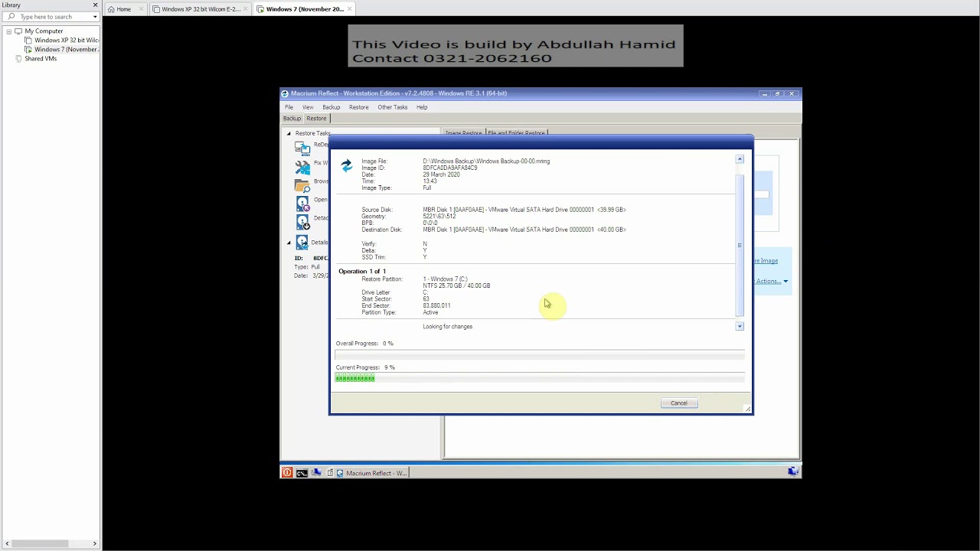The image size is (980, 551).
Task: Click the search magnifier icon in Library
Action: coord(11,17)
